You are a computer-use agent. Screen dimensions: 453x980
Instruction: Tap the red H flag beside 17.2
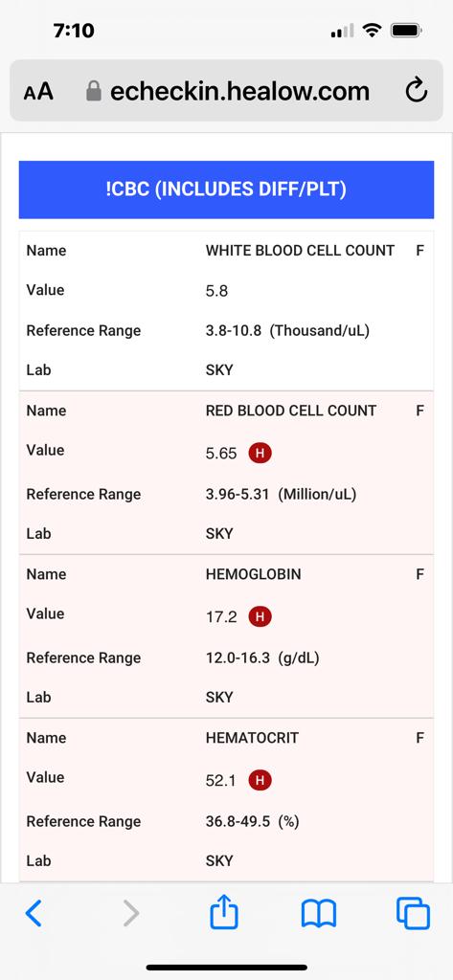pos(260,616)
